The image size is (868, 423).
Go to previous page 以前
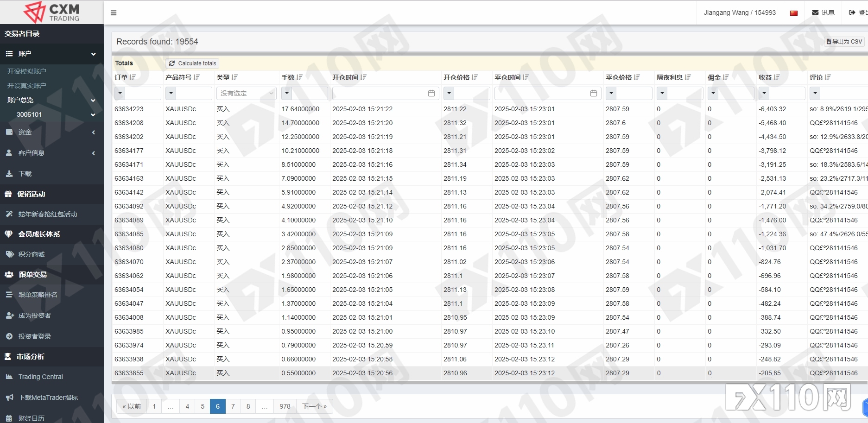(x=132, y=406)
